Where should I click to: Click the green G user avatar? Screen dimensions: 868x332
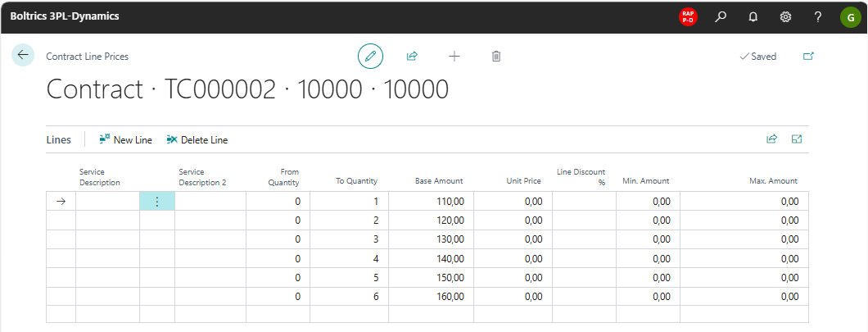pyautogui.click(x=849, y=16)
